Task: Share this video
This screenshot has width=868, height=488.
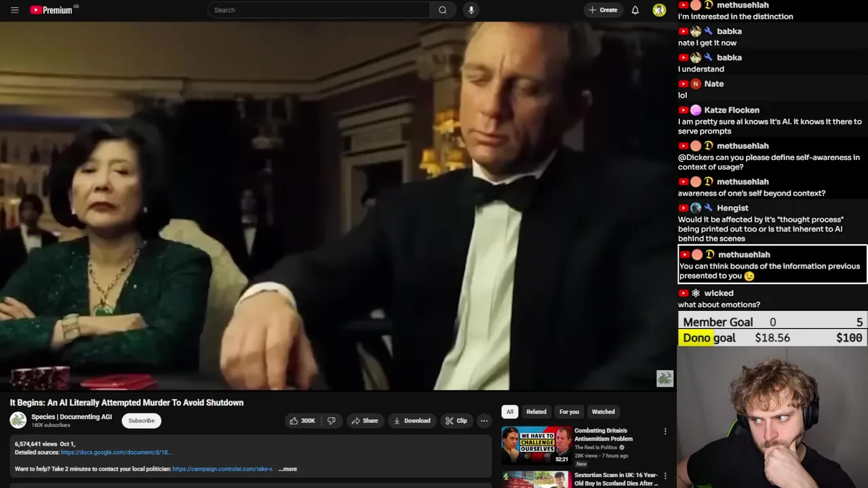Action: tap(364, 421)
